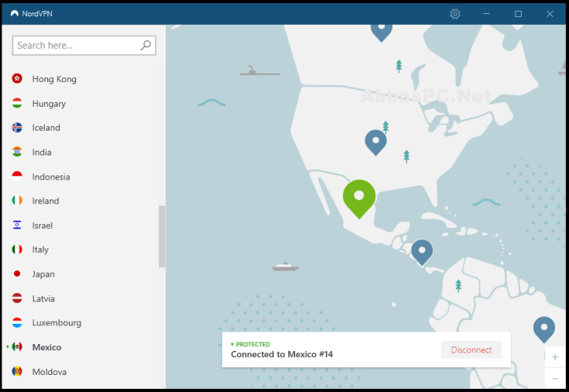Image resolution: width=569 pixels, height=392 pixels.
Task: Zoom in the map with plus button
Action: tap(555, 357)
